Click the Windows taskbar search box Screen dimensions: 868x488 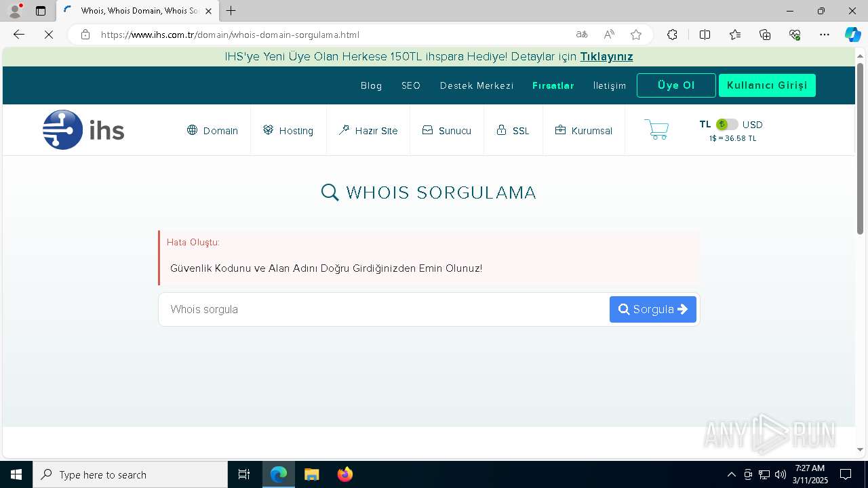coord(130,474)
